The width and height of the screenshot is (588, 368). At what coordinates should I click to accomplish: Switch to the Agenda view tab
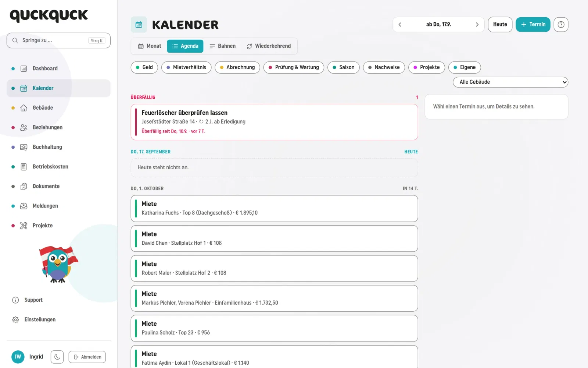coord(185,46)
